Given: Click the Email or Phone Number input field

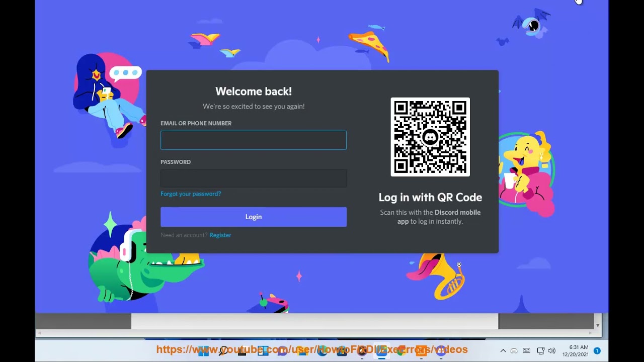Looking at the screenshot, I should click(254, 140).
